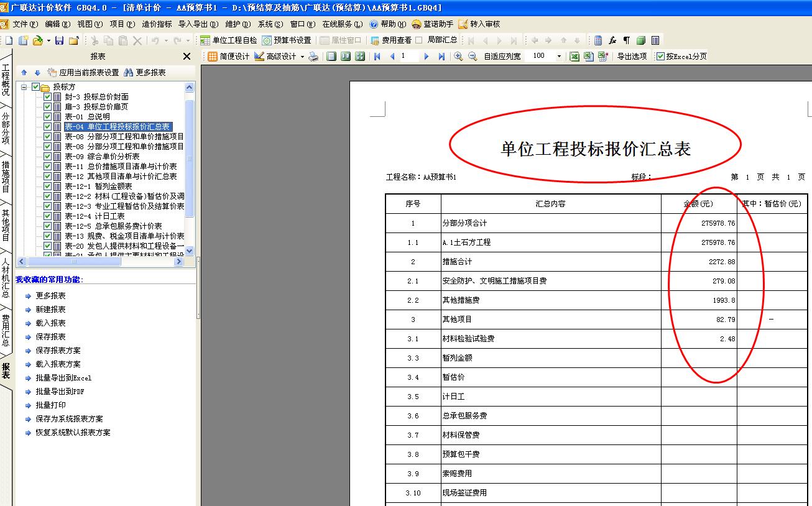Click the binoculars 更多报表 toolbar button
The height and width of the screenshot is (506, 812).
click(x=145, y=72)
